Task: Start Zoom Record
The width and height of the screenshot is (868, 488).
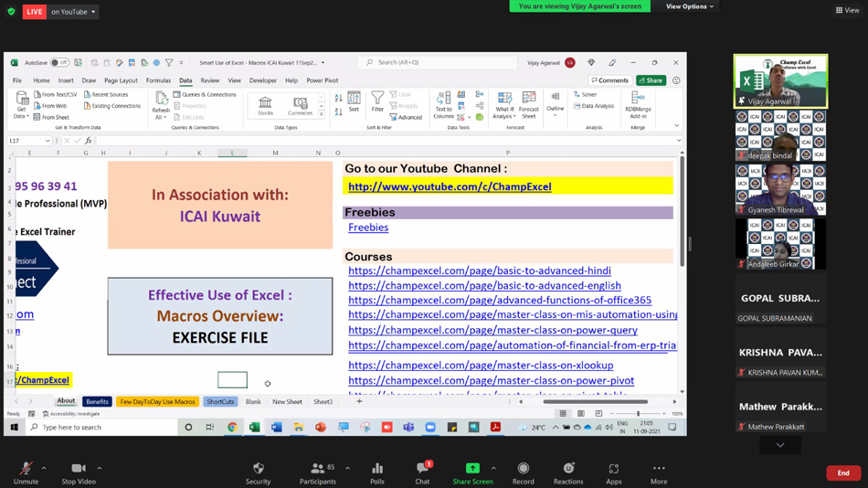Action: click(524, 473)
